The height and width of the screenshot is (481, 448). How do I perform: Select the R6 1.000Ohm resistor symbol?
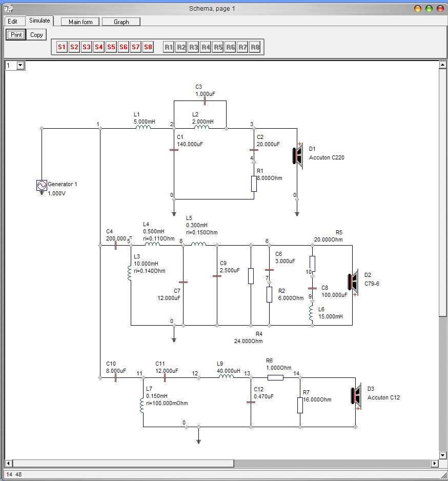(275, 377)
